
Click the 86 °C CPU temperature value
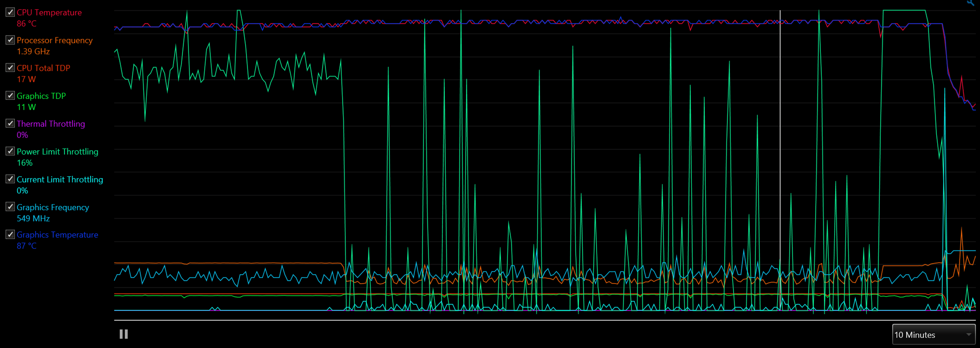[27, 24]
